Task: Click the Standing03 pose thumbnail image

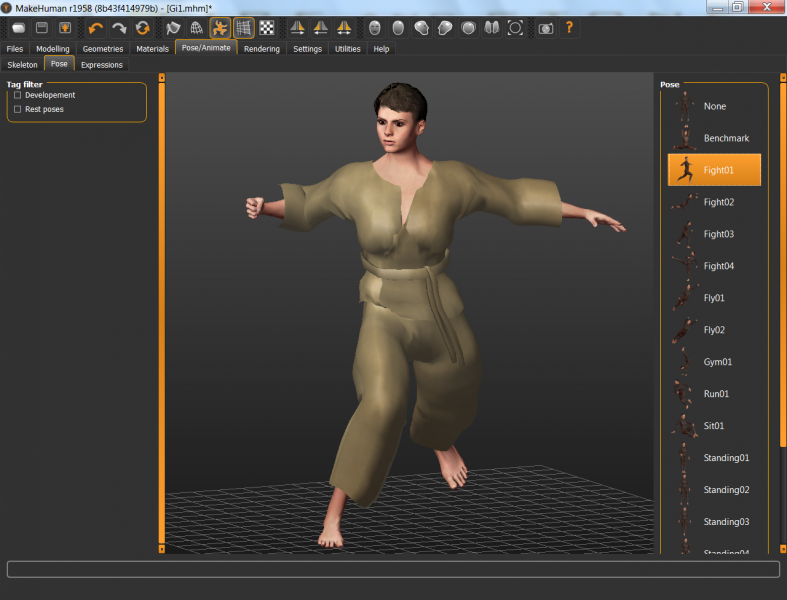Action: click(685, 522)
